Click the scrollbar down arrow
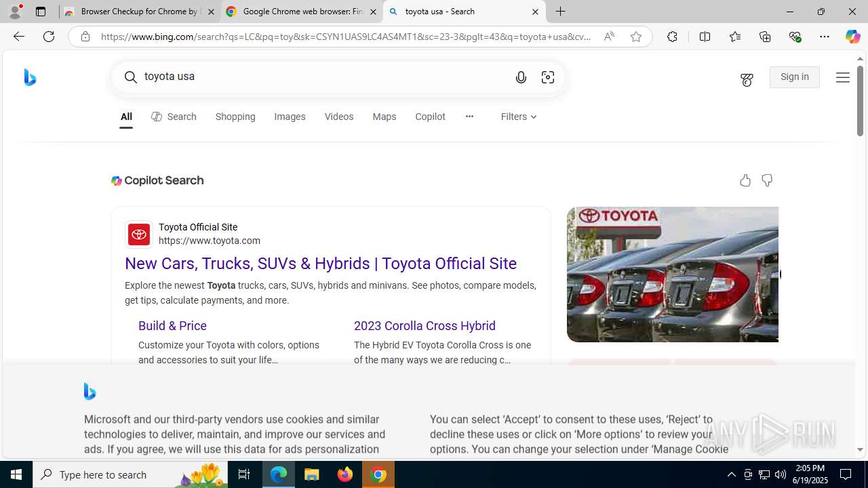 pos(861,449)
